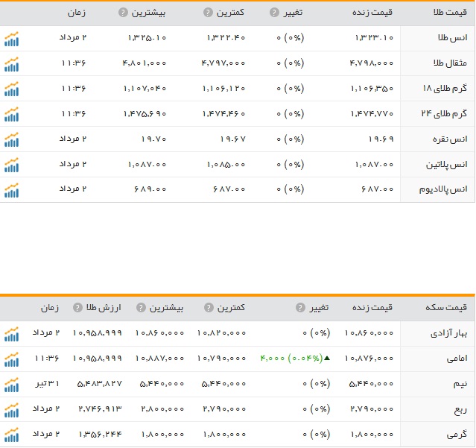Image resolution: width=476 pixels, height=448 pixels.
Task: Click highest value ۴,۸۰۱,۰۰۰ for مثقال طلا
Action: pos(145,63)
